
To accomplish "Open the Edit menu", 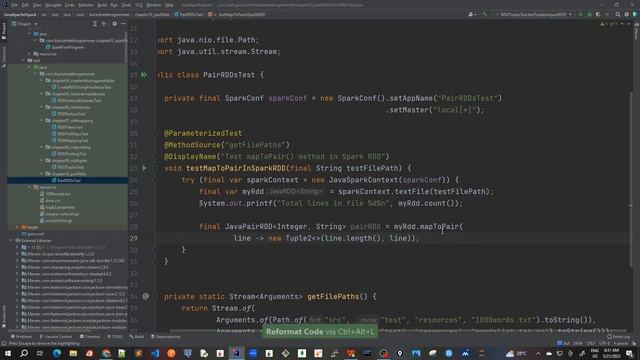I will click(25, 5).
